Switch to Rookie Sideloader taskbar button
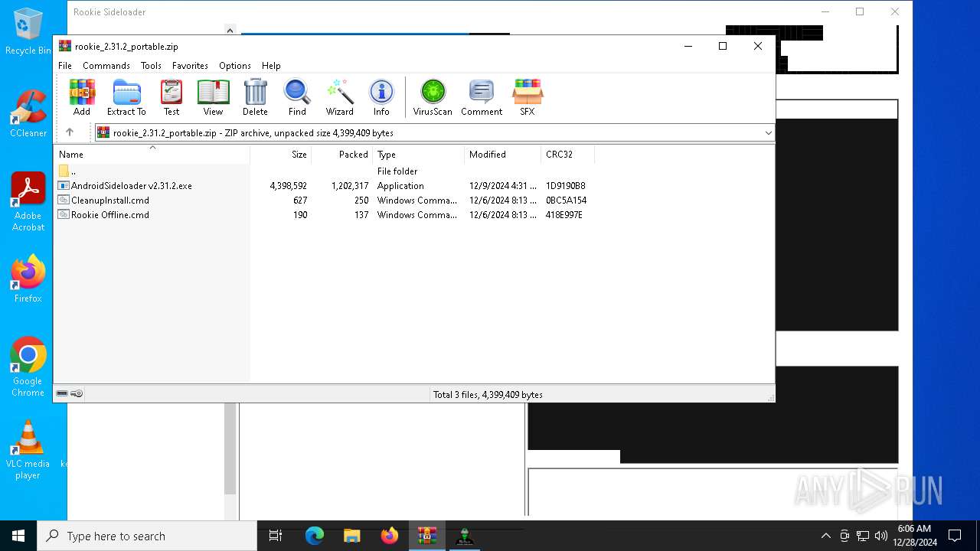The width and height of the screenshot is (980, 551). click(464, 536)
